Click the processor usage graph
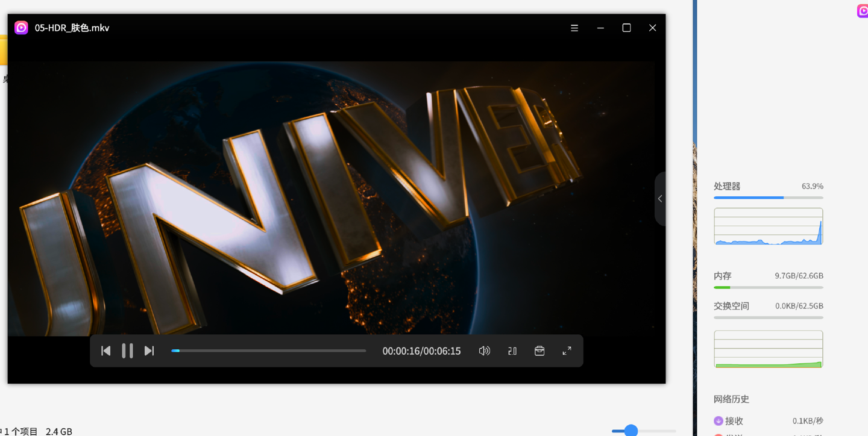This screenshot has height=436, width=868. (768, 226)
